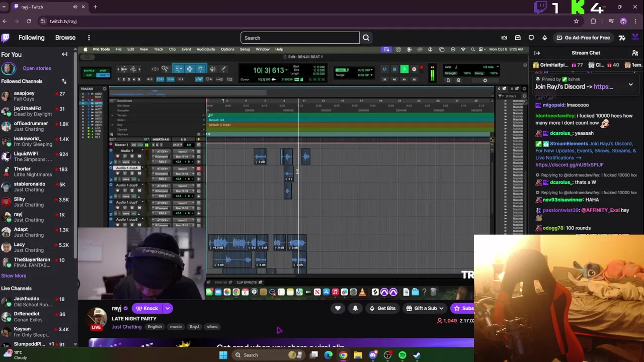Open the Whispers chat bubble icon
This screenshot has width=644, height=362.
coord(531,38)
